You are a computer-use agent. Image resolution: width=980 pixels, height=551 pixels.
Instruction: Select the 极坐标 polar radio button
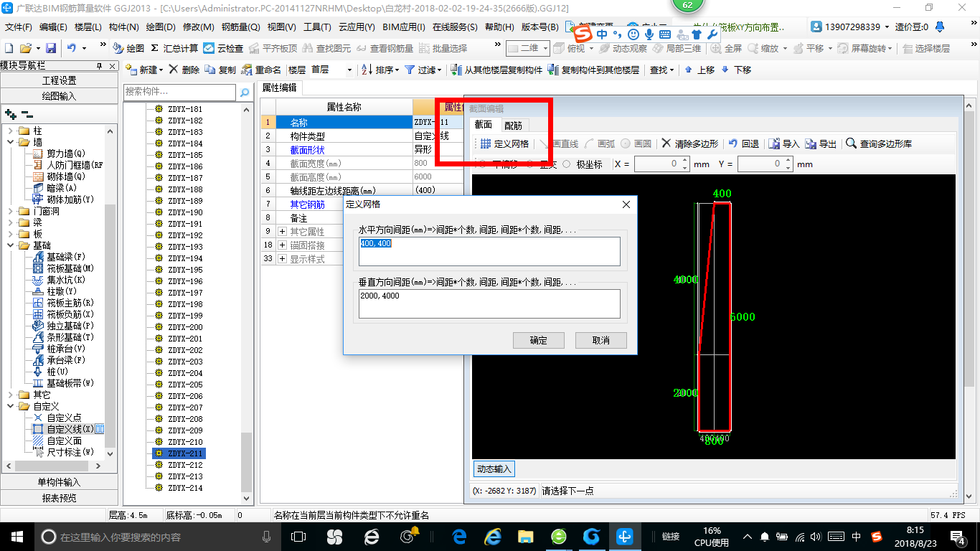coord(567,164)
